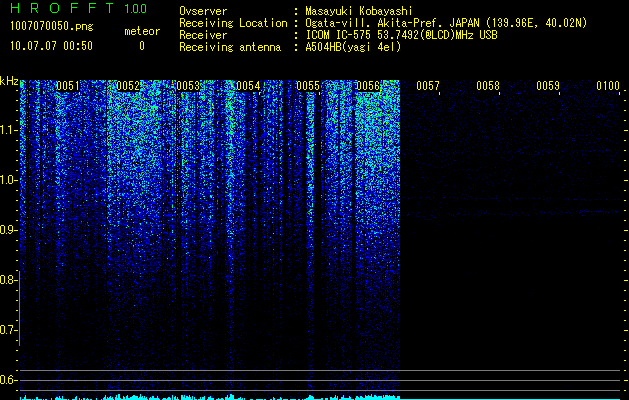This screenshot has width=629, height=400.
Task: Click the 0052 time marker
Action: click(128, 86)
